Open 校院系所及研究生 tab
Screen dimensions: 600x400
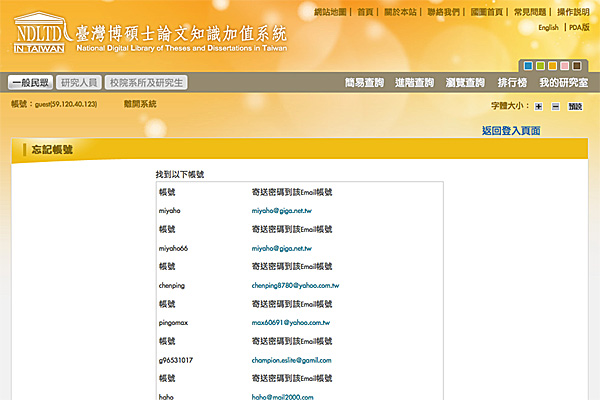[x=147, y=83]
